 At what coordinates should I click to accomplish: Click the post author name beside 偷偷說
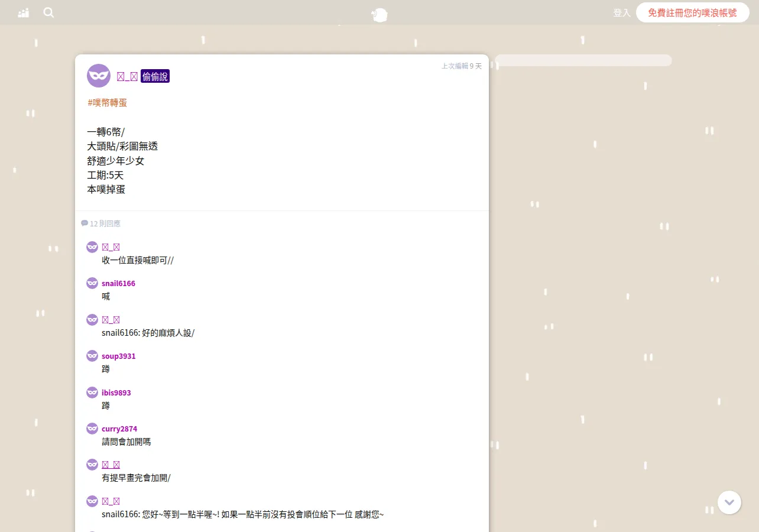pos(127,76)
